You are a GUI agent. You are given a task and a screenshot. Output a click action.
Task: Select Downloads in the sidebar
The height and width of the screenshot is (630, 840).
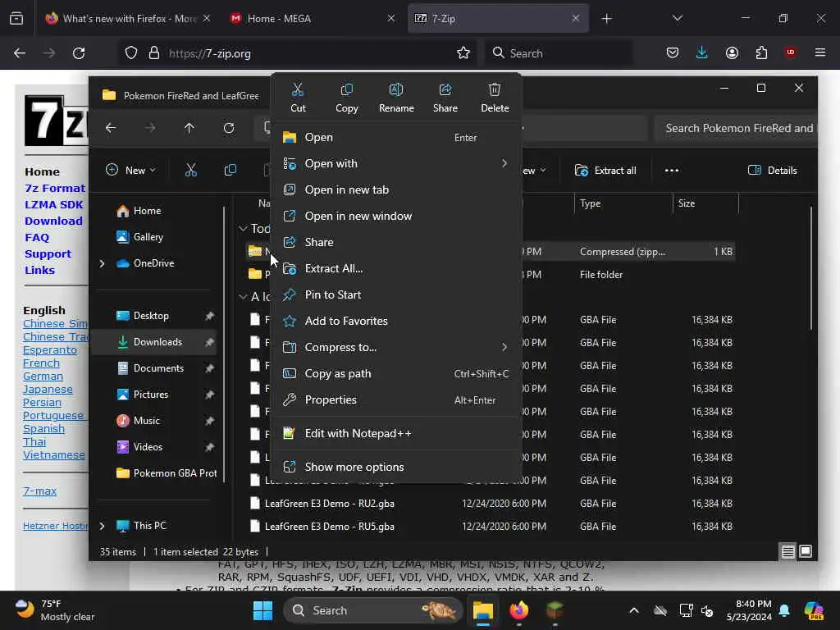[155, 342]
